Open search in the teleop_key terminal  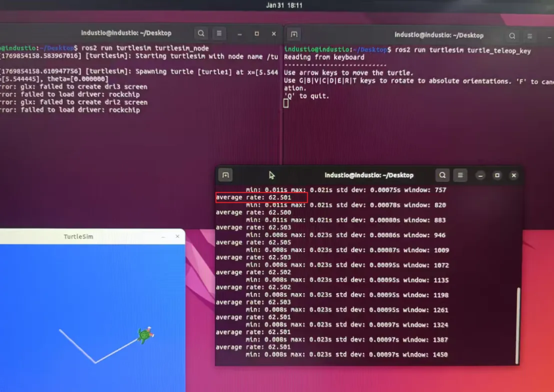tap(512, 36)
